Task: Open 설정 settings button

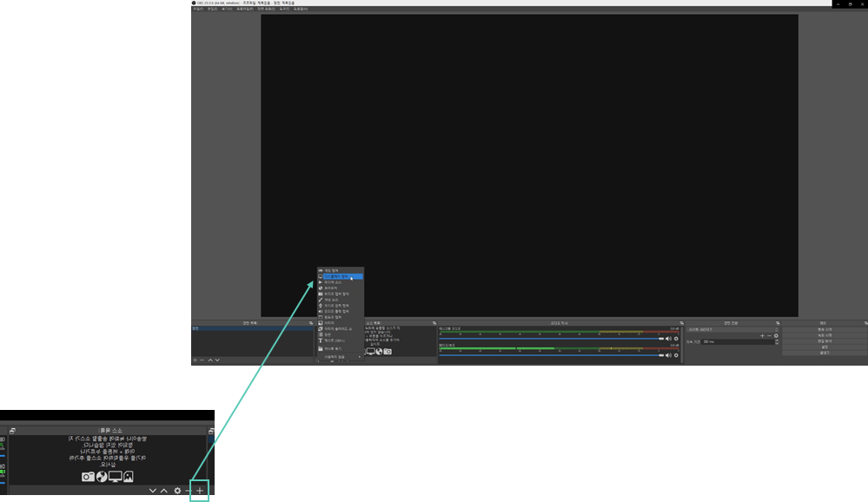Action: tap(825, 347)
